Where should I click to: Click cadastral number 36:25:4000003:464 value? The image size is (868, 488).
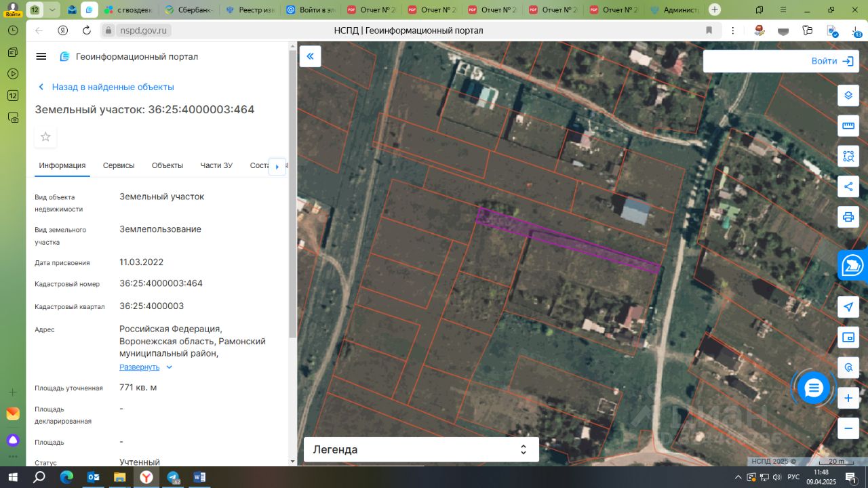[x=161, y=283]
